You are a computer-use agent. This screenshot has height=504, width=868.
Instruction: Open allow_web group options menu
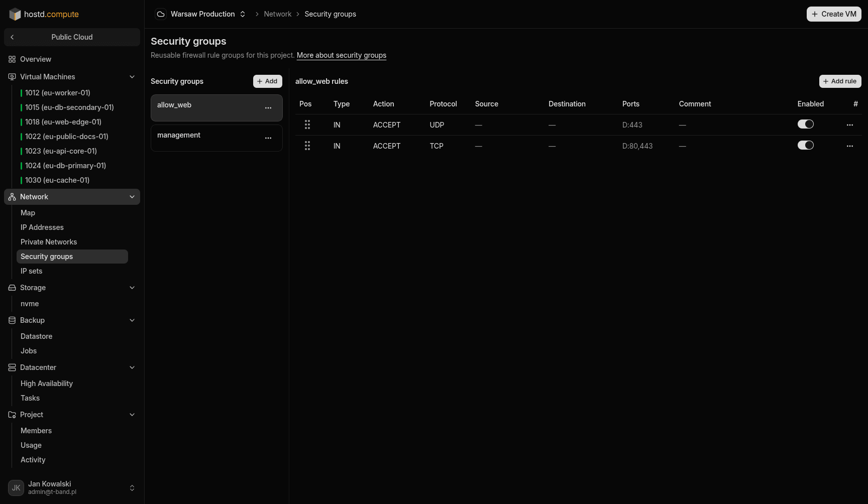(268, 108)
